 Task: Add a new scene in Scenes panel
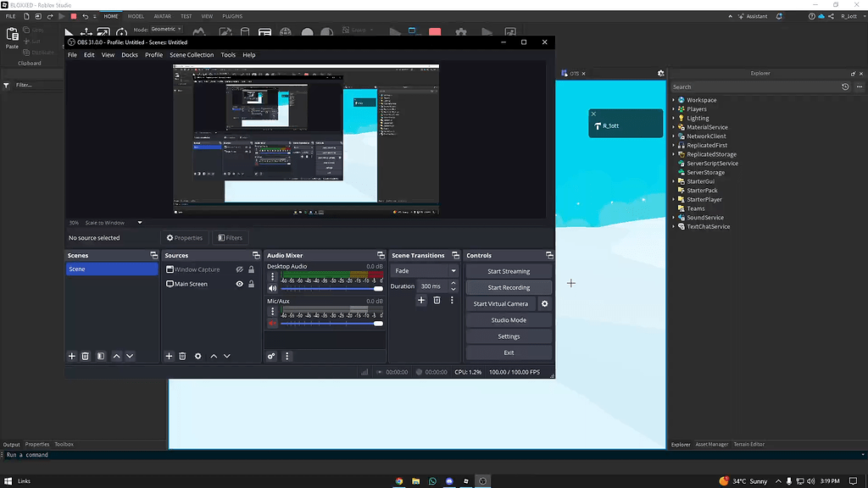[x=71, y=357]
